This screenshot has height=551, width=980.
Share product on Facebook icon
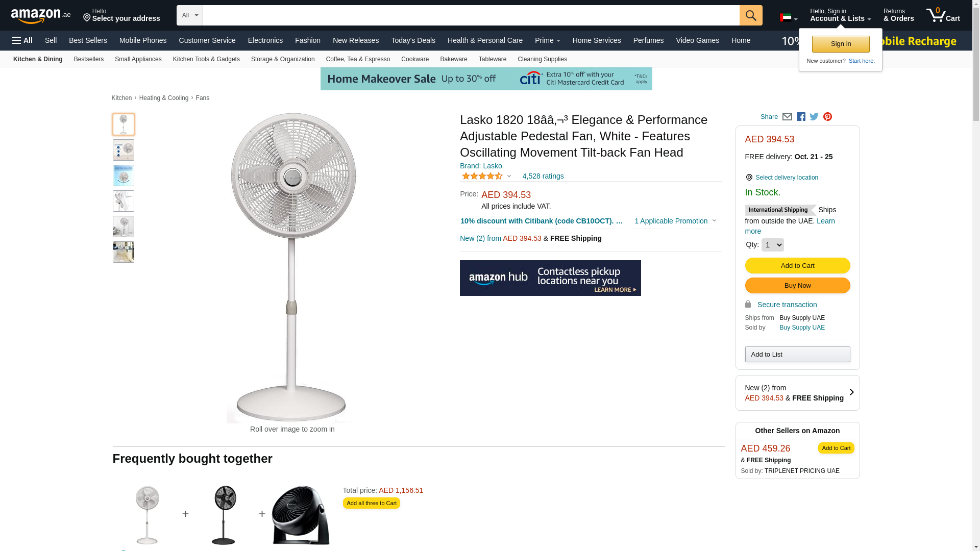click(x=801, y=117)
